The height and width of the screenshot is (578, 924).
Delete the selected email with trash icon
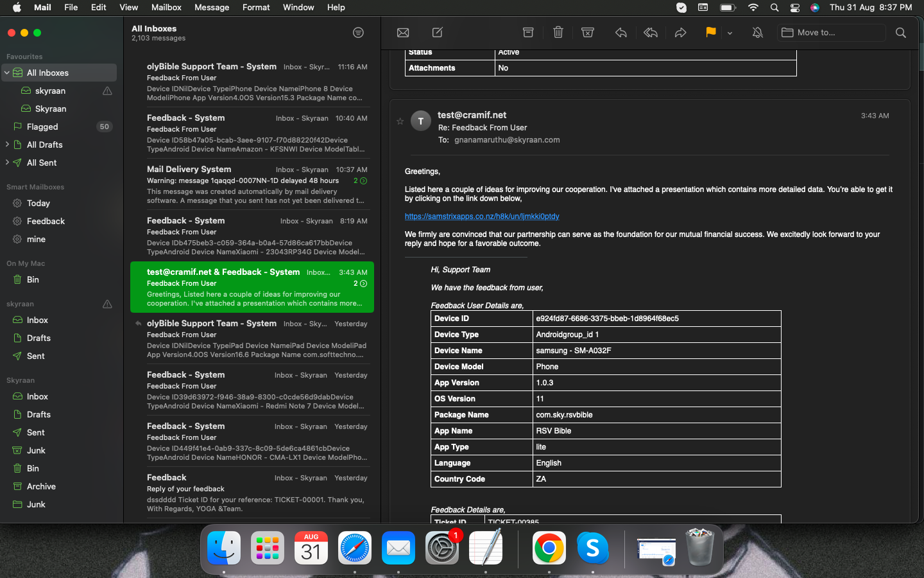coord(558,32)
